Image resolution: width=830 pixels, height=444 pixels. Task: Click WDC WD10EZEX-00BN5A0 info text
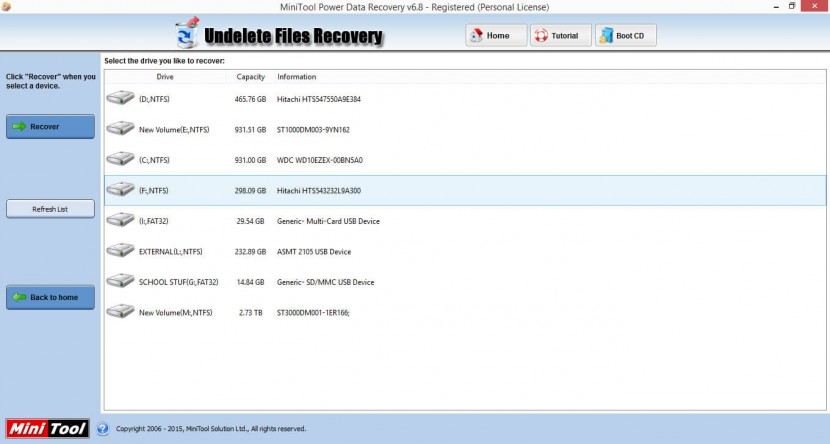pos(320,160)
